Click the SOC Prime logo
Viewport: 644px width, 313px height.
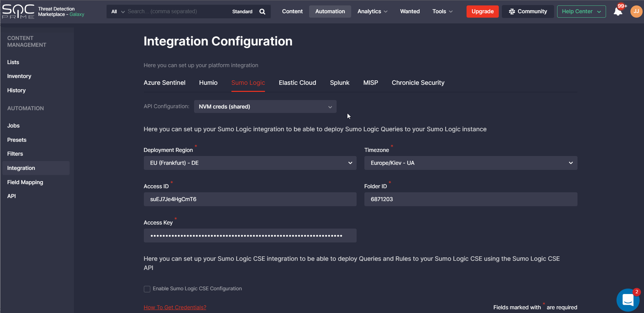pos(18,12)
